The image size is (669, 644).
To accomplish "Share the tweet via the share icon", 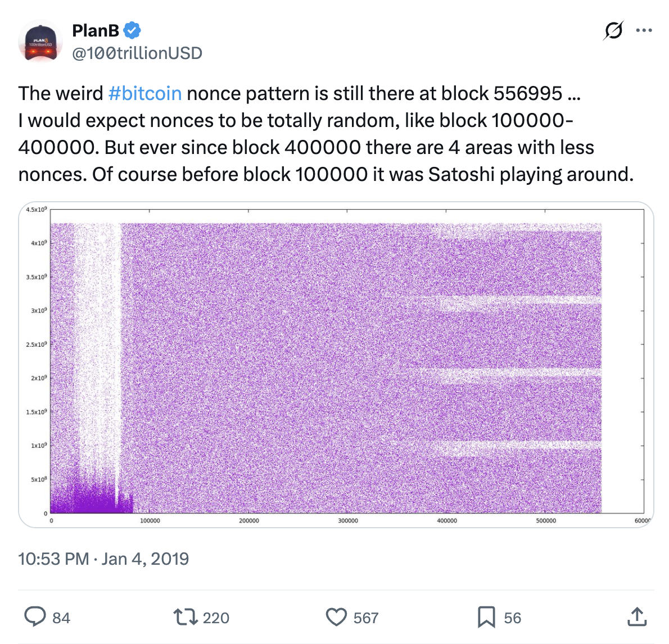I will pos(637,616).
